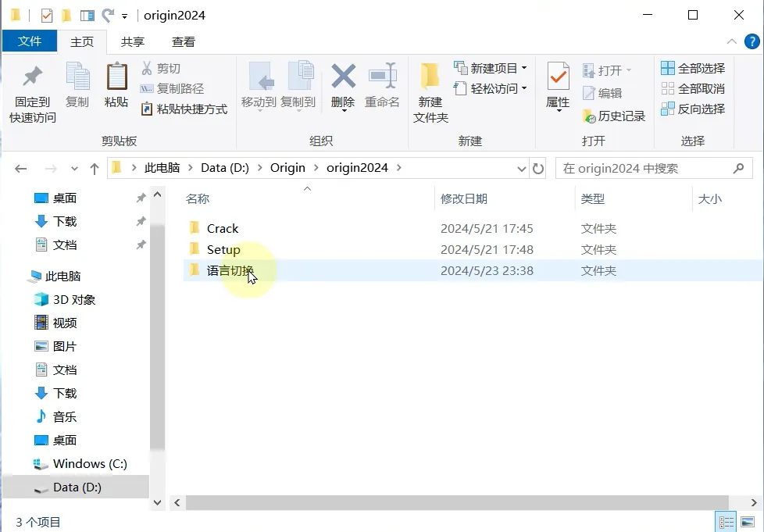Expand the Easy access (轻松访问) dropdown
The height and width of the screenshot is (532, 764).
point(524,89)
